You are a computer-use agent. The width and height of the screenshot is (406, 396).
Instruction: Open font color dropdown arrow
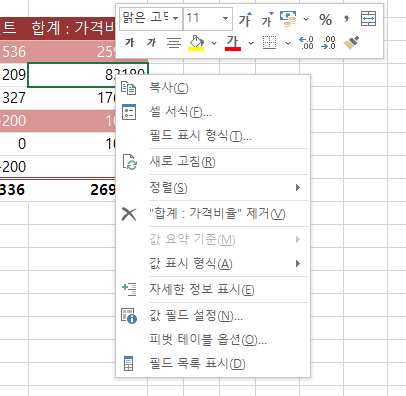(x=251, y=43)
